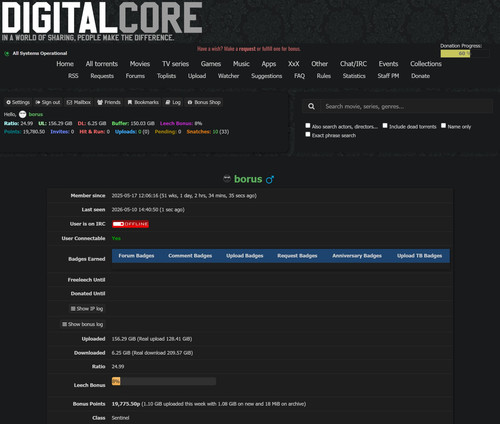Go to the Upload page

pyautogui.click(x=197, y=76)
